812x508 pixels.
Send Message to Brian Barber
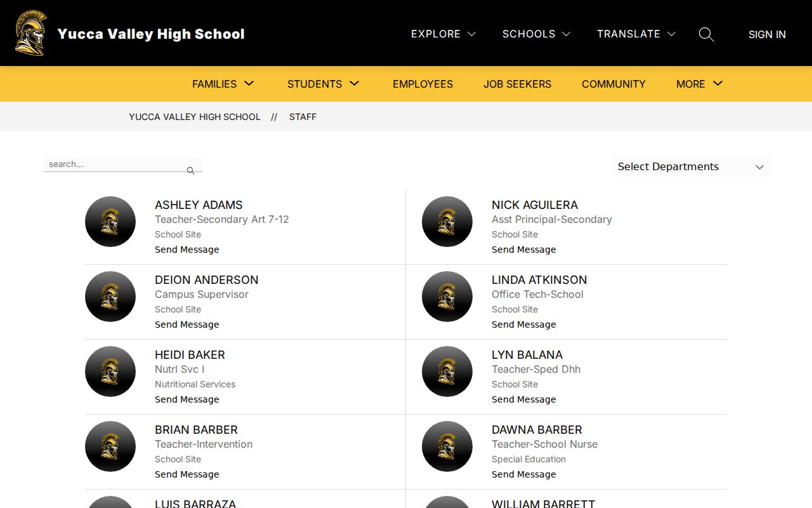point(187,474)
